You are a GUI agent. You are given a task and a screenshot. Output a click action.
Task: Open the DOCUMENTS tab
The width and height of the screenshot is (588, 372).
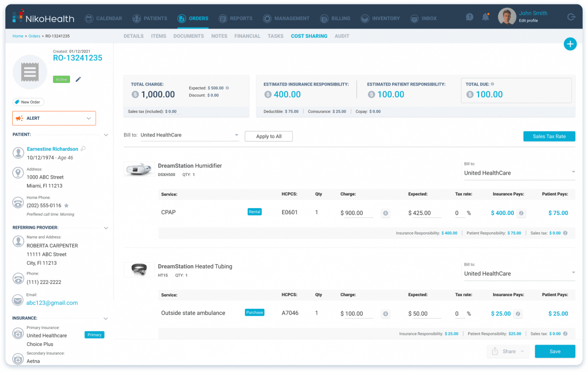pyautogui.click(x=188, y=36)
